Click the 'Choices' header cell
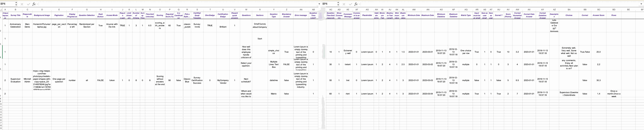The image size is (644, 130). [569, 15]
